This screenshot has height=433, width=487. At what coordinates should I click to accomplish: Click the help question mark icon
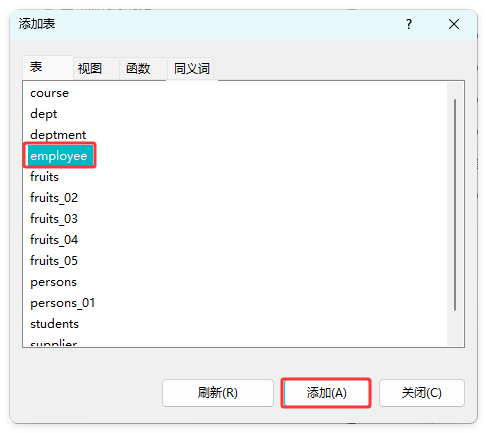click(x=409, y=24)
